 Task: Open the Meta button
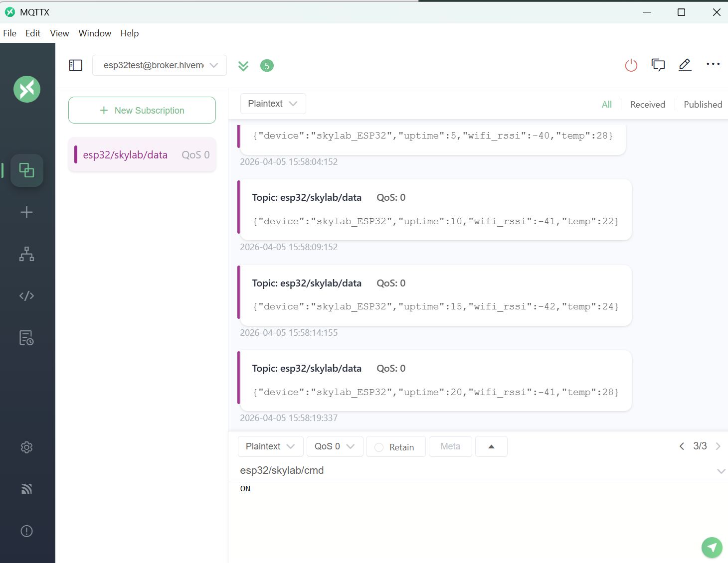pos(450,446)
